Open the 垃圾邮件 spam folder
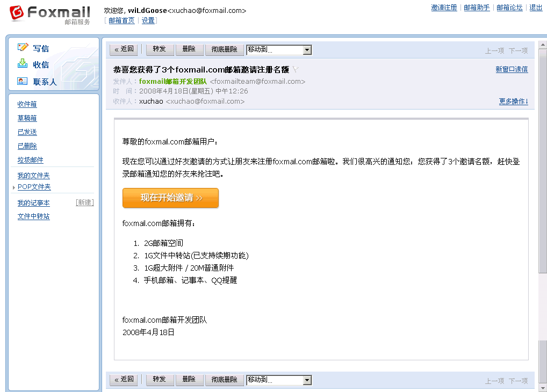 (30, 159)
